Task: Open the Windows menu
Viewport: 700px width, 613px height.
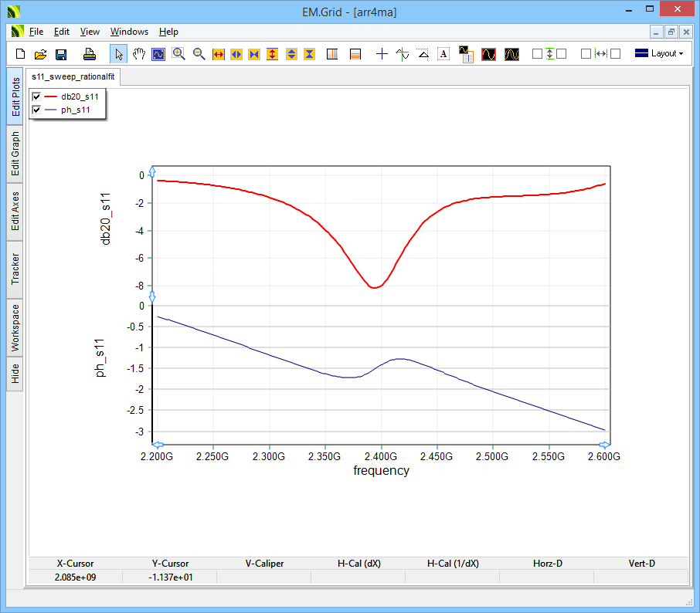Action: pyautogui.click(x=129, y=32)
